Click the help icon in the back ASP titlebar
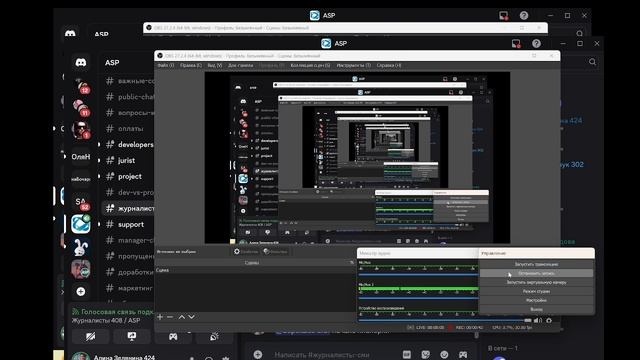This screenshot has width=640, height=360. tap(524, 16)
